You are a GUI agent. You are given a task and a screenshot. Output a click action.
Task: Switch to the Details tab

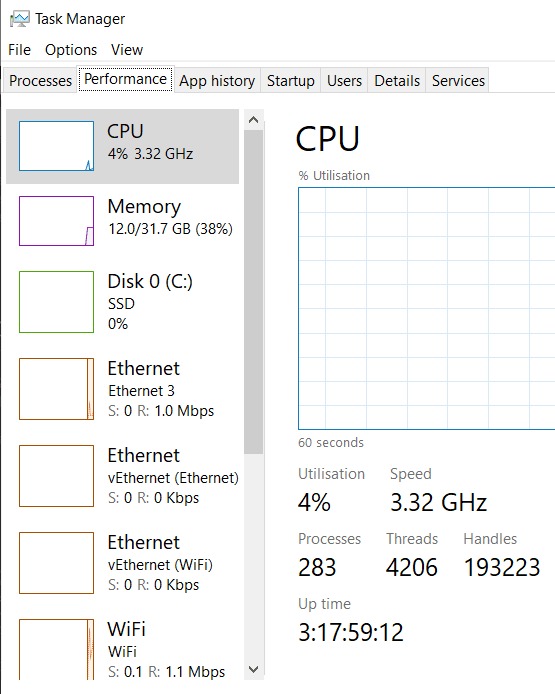point(397,81)
